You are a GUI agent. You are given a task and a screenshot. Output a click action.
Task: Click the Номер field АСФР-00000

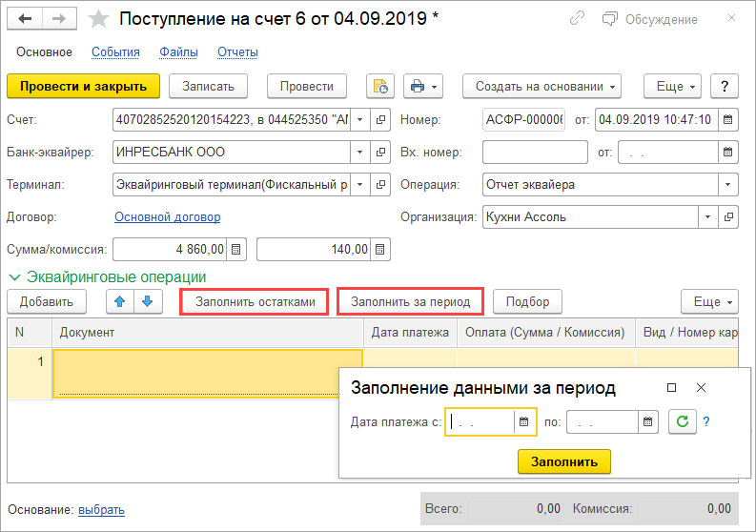523,119
